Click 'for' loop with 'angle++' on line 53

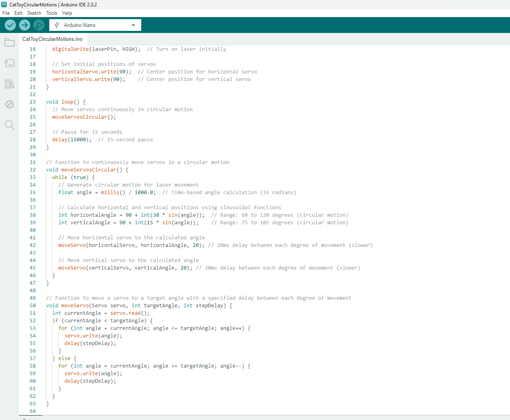[x=154, y=328]
